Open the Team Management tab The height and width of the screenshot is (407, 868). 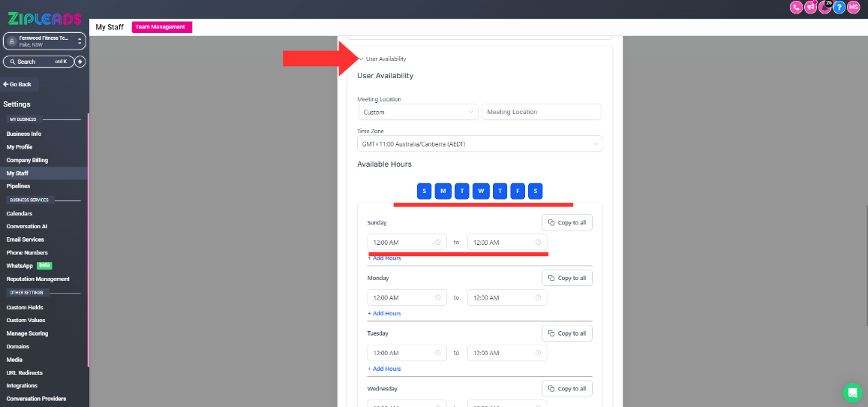[x=161, y=27]
